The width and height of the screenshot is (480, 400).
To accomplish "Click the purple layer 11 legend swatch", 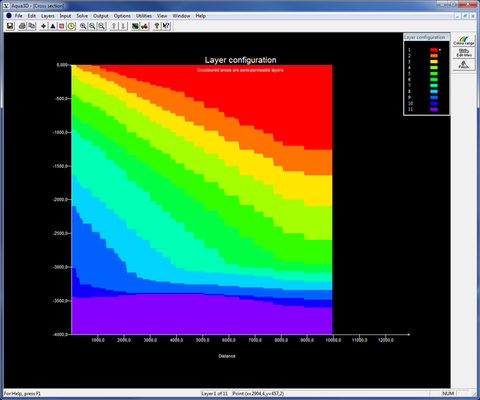I will [x=434, y=109].
